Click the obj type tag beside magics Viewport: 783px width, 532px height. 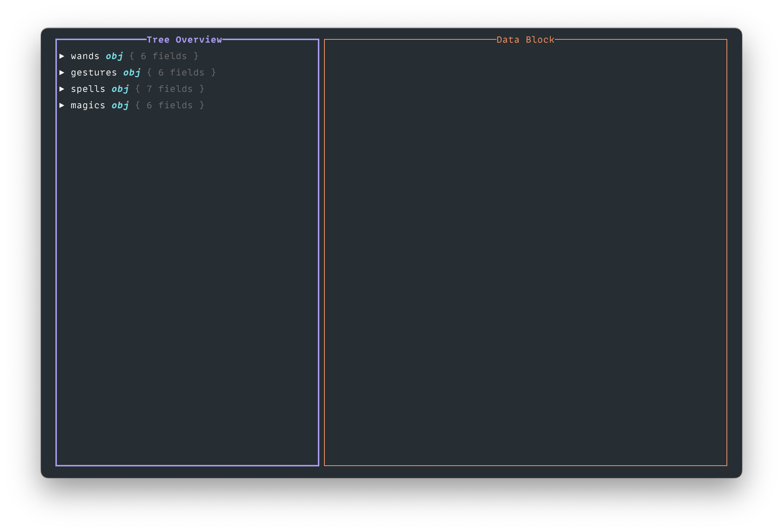point(120,105)
